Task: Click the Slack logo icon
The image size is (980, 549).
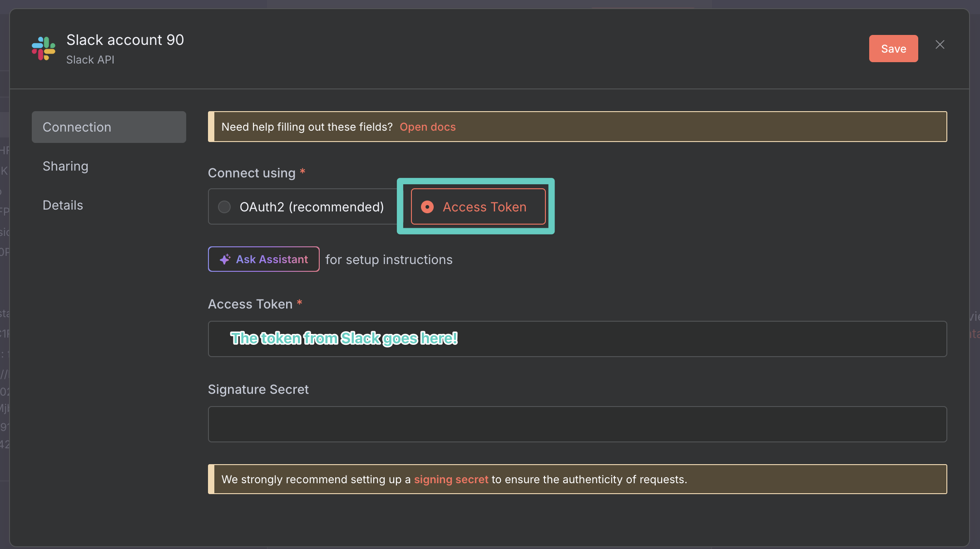Action: tap(44, 49)
